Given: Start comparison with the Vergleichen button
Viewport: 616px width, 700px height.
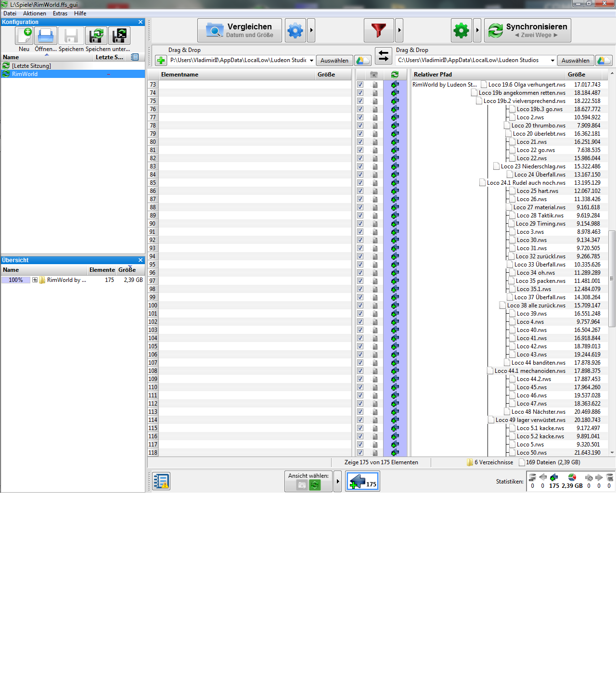Looking at the screenshot, I should pyautogui.click(x=240, y=31).
